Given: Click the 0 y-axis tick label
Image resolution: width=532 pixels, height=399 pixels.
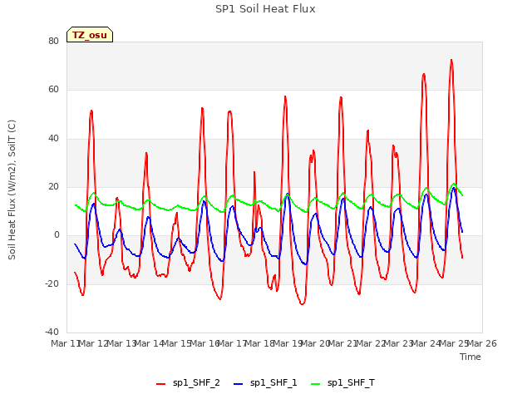Looking at the screenshot, I should (57, 234).
